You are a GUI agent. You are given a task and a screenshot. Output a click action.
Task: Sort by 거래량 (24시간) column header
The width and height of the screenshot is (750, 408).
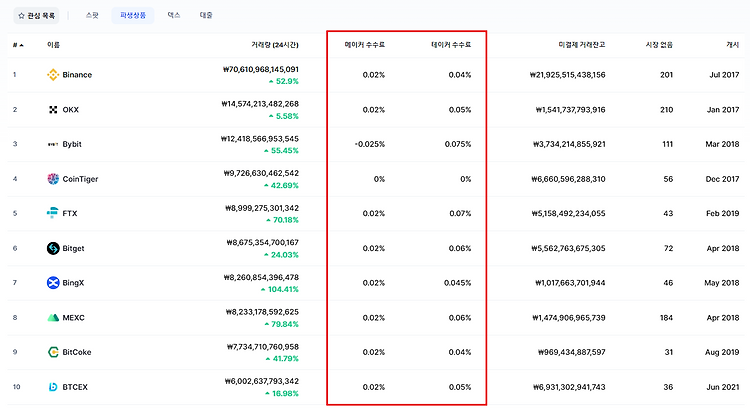(x=275, y=45)
